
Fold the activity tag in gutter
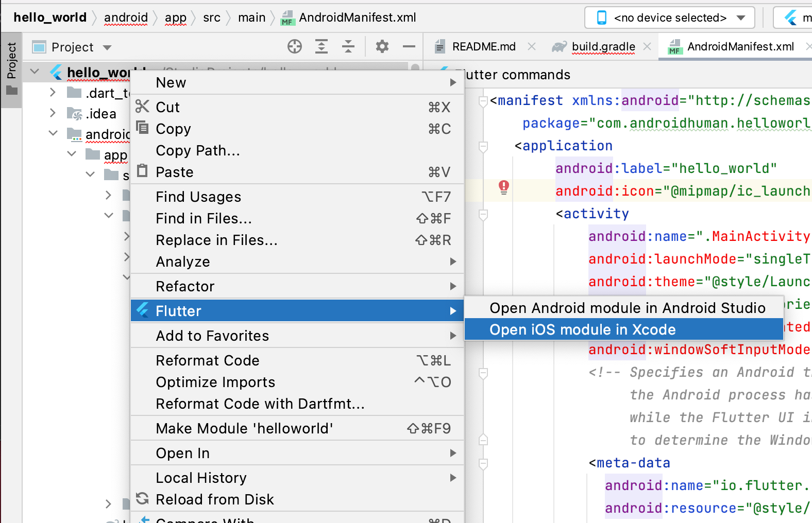483,215
